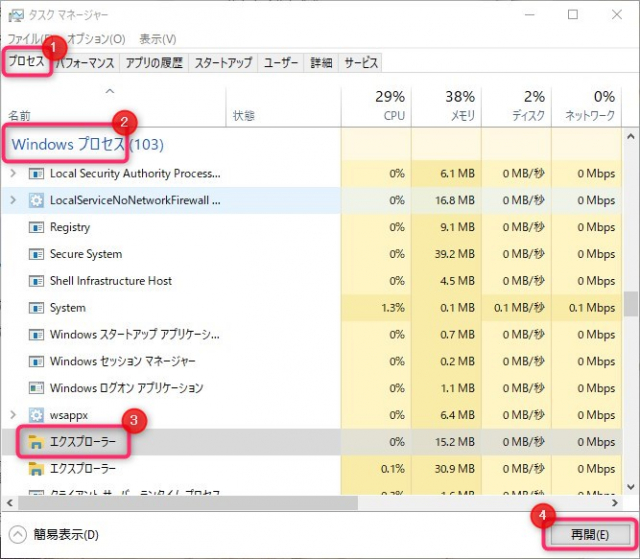Click icon of Windows セッション マネージャー

pos(36,362)
